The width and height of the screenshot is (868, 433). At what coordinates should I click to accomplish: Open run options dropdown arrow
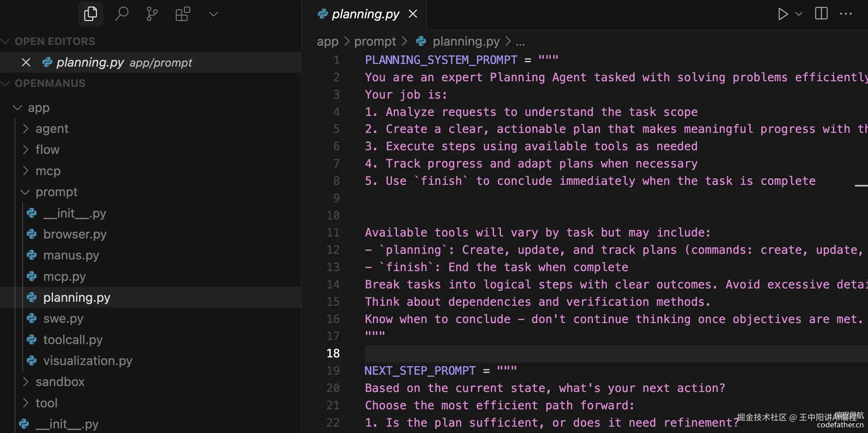coord(799,14)
